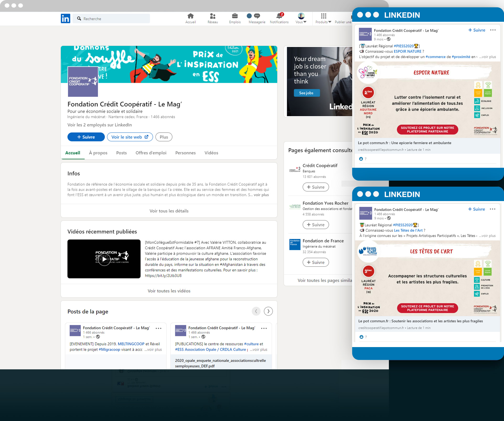Open Soutenir les associations article title
504x421 pixels.
(x=421, y=321)
